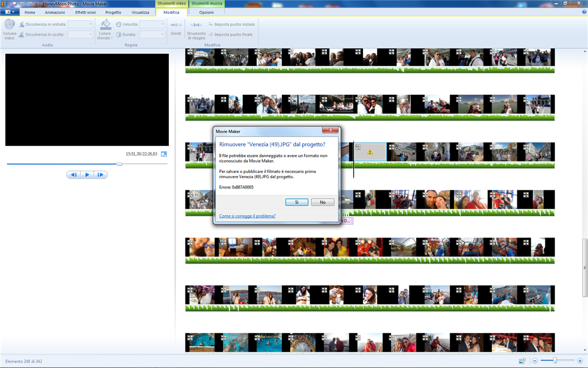Switch to the Home tab

(x=30, y=13)
